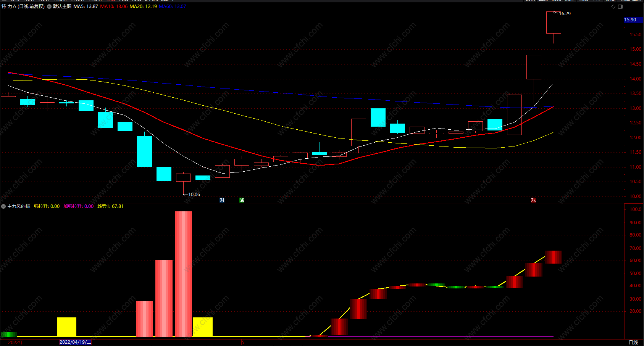Click the 加强拉升: 0.00 value label

click(x=78, y=206)
